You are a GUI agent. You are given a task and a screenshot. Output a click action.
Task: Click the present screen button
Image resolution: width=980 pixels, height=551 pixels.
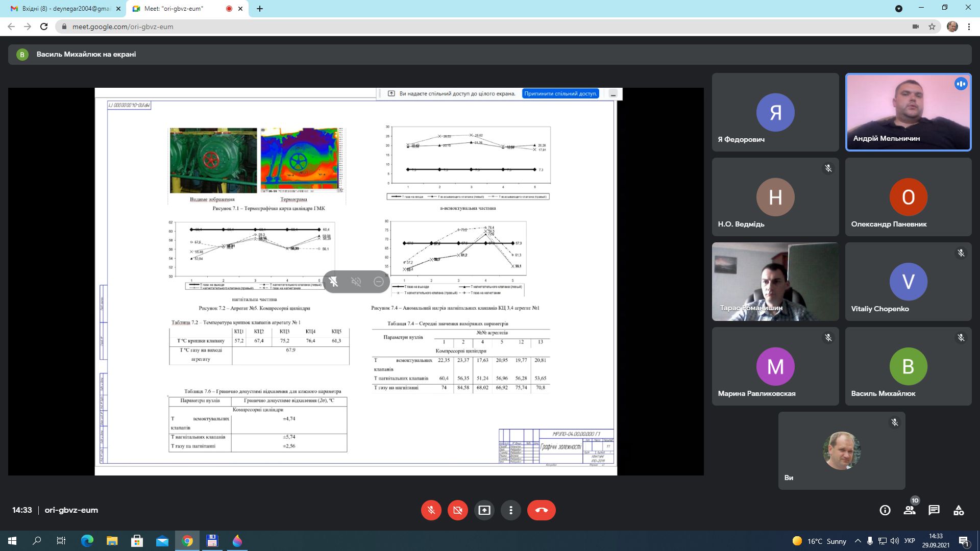point(484,510)
